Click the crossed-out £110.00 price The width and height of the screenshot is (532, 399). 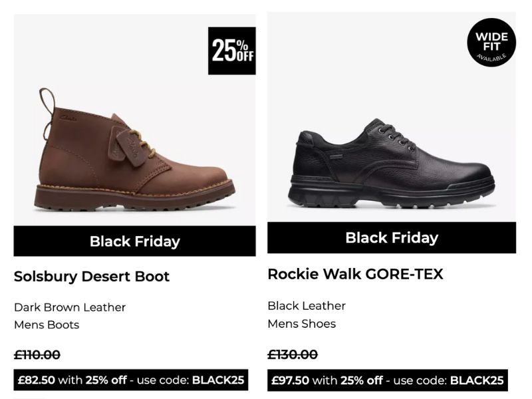37,356
